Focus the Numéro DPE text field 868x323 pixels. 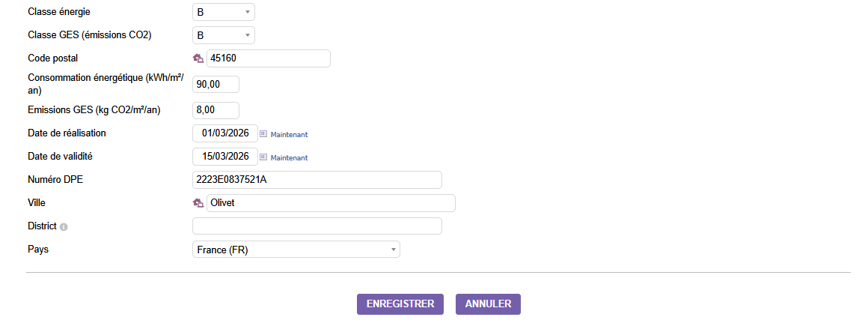(x=317, y=180)
